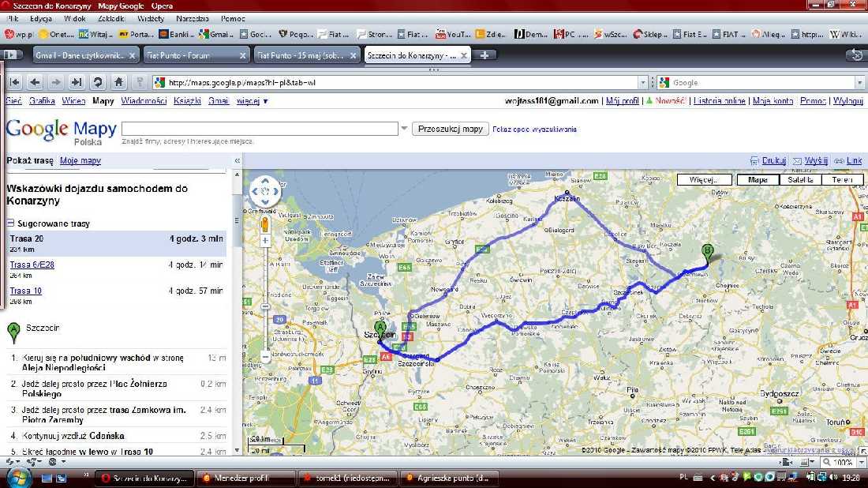This screenshot has width=868, height=488.
Task: Open taskbar volume speaker icon
Action: (834, 477)
